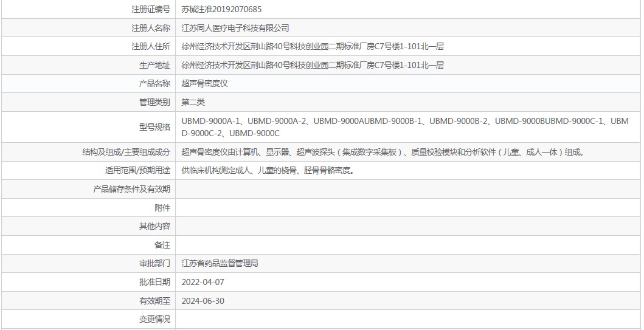
Task: Click the 管理类别 label
Action: [x=154, y=102]
